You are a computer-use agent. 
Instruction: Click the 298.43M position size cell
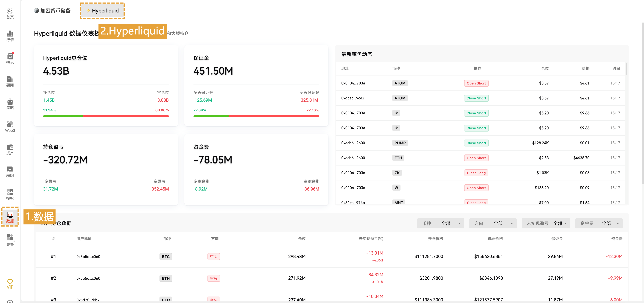tap(297, 256)
